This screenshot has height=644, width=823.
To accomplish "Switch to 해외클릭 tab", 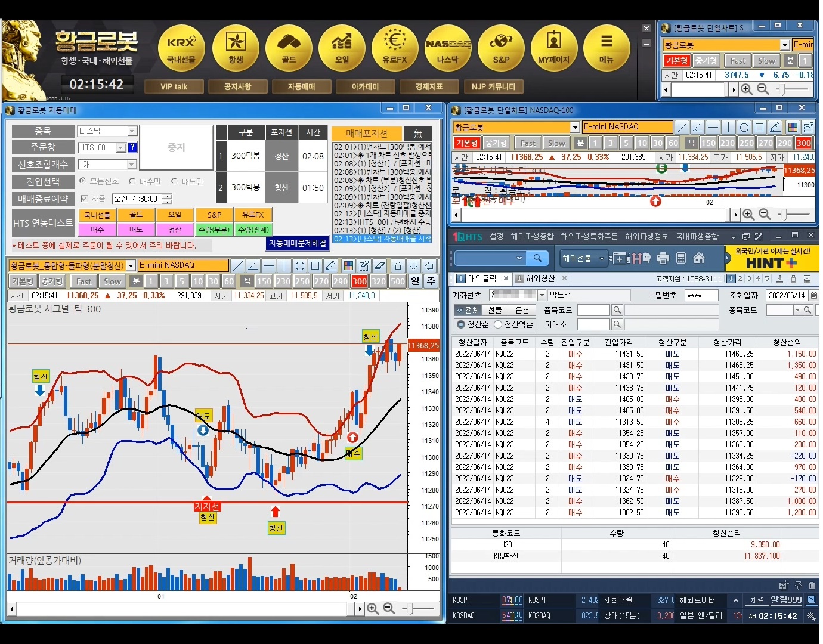I will [x=482, y=278].
